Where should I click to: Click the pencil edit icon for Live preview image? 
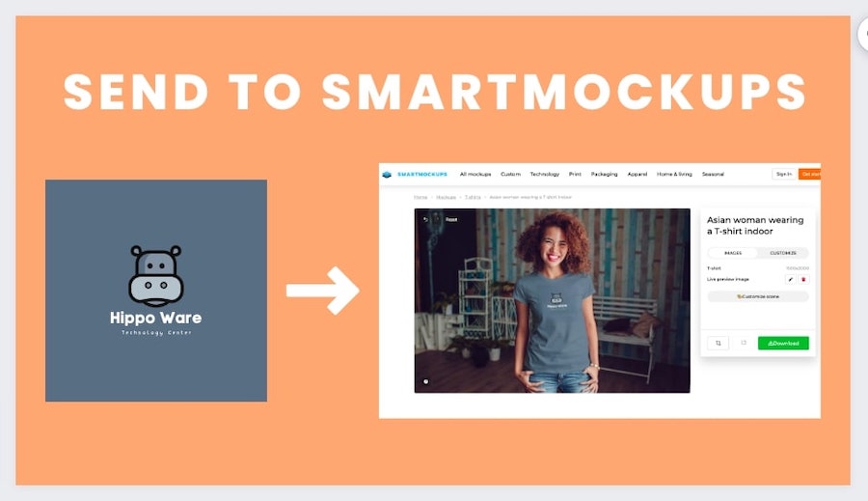pyautogui.click(x=791, y=279)
